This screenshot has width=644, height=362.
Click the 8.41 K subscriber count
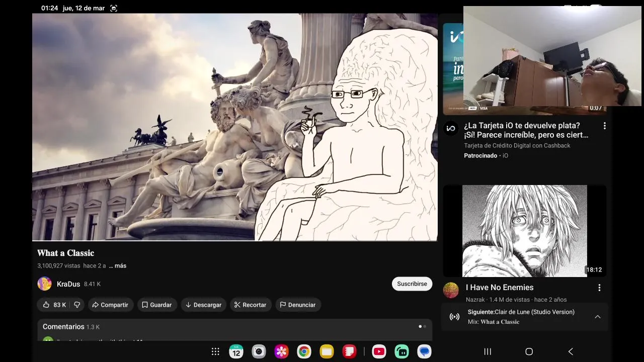point(92,284)
